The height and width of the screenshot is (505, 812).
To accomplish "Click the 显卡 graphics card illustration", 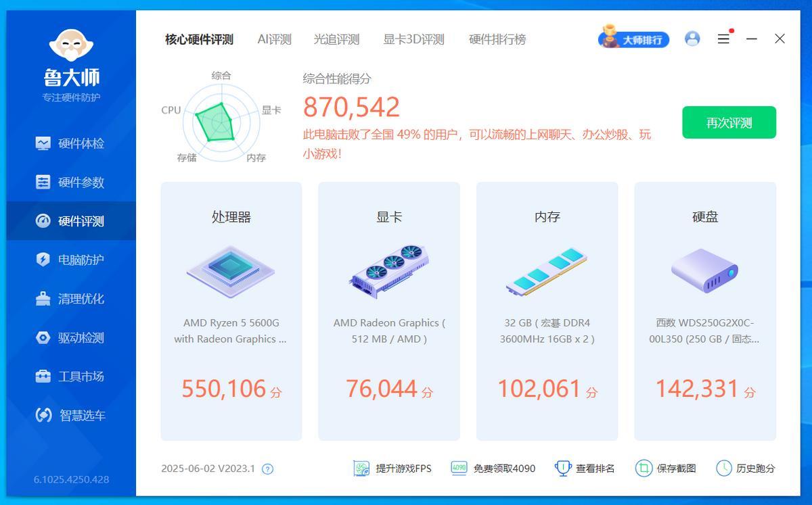I will point(389,272).
